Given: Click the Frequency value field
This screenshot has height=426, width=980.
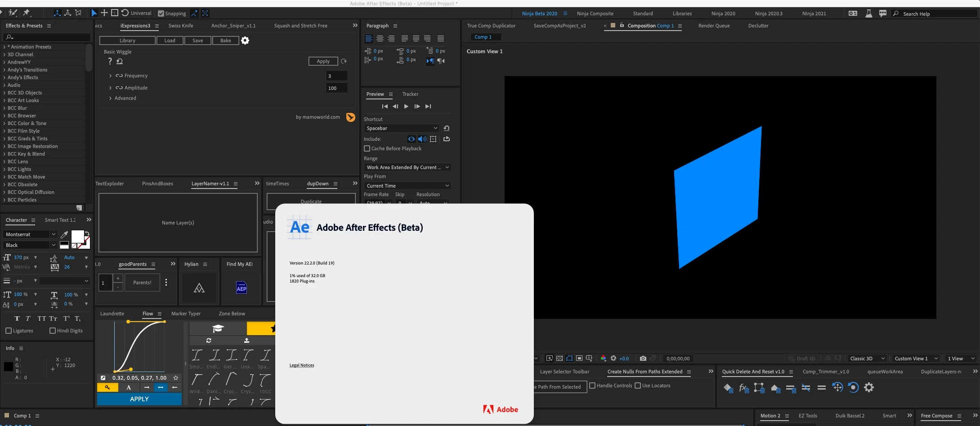Looking at the screenshot, I should [336, 76].
